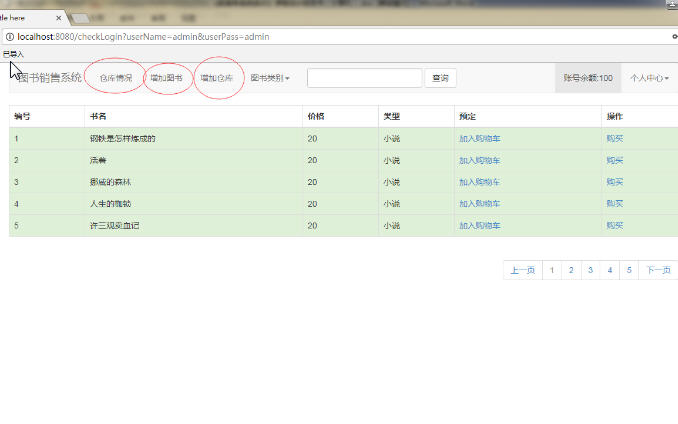Viewport: 678px width, 424px height.
Task: Select the book title 许三观卖血记
Action: [x=115, y=225]
